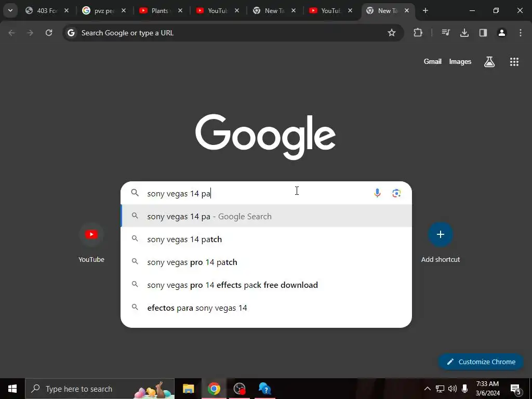Show Chrome downloads
This screenshot has height=399, width=532.
464,33
